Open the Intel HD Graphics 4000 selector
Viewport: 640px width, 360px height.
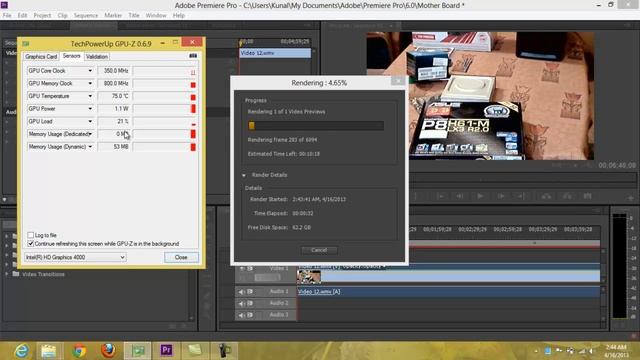click(75, 257)
